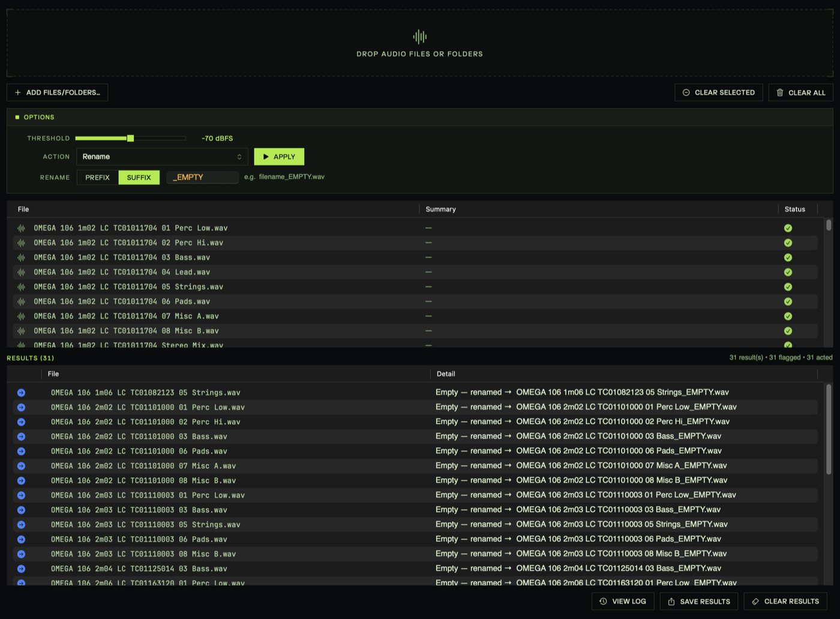The width and height of the screenshot is (840, 619).
Task: Click waveform icon beside 1m02 04 Lead.wav
Action: (x=22, y=272)
